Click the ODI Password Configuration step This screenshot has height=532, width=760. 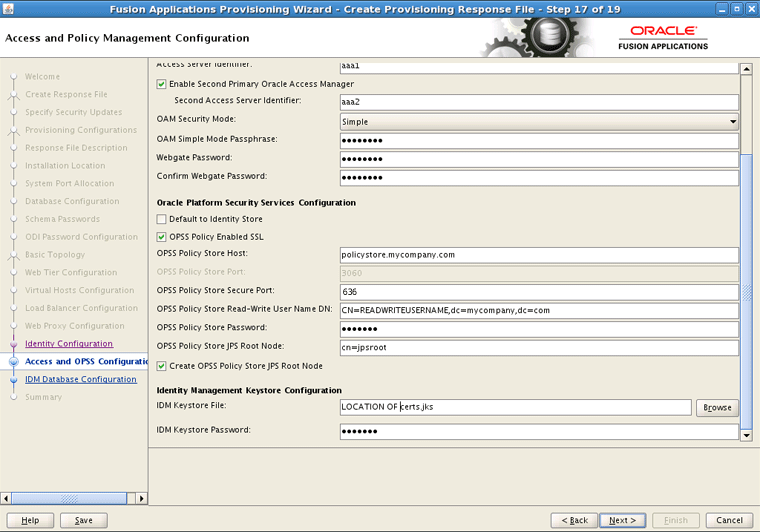pos(81,237)
